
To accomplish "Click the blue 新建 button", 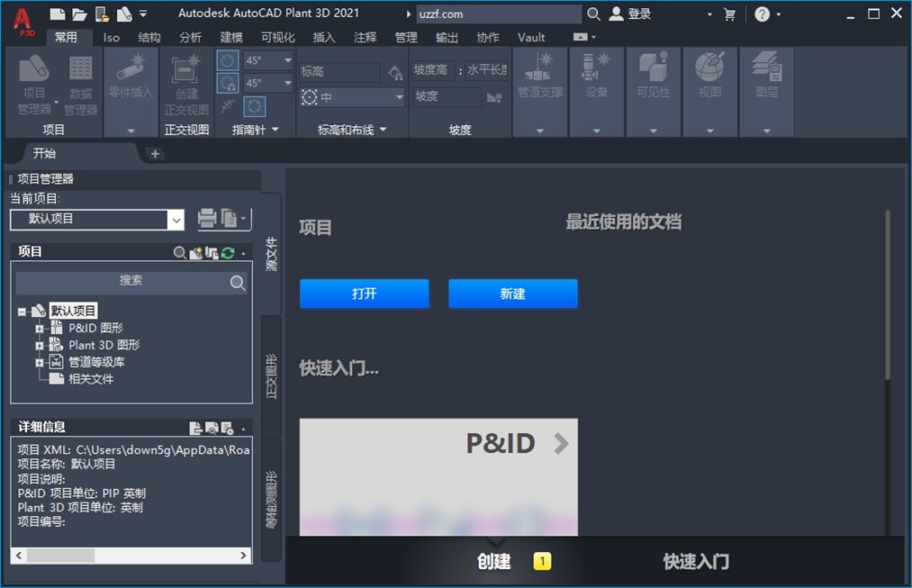I will tap(513, 294).
